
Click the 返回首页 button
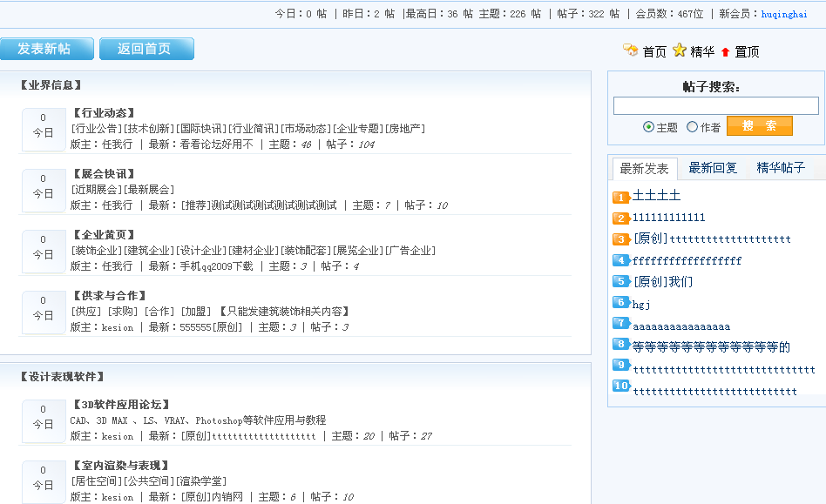[147, 49]
